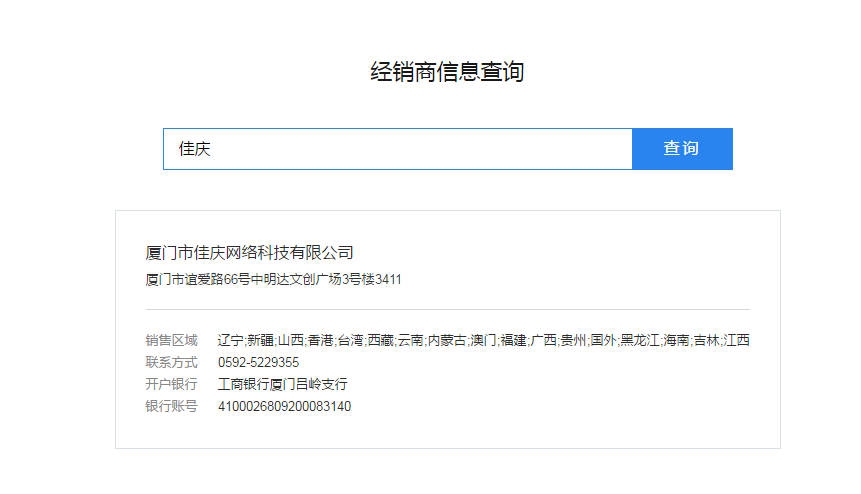This screenshot has width=861, height=494.
Task: Click the 查询 search button
Action: [682, 149]
